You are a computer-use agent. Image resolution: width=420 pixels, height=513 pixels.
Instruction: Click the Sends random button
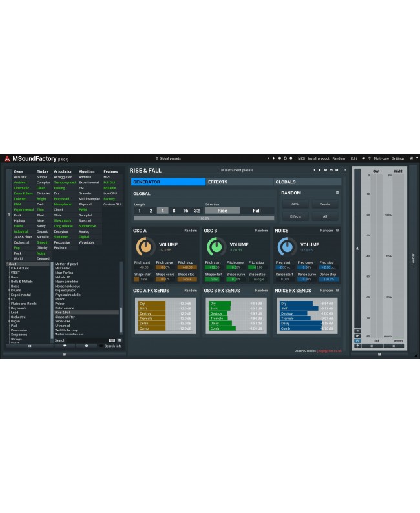click(325, 204)
